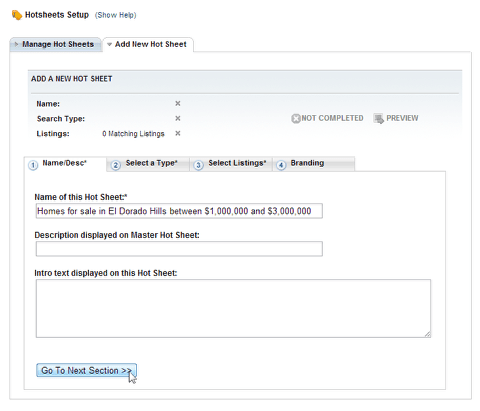Screen dimensions: 480x411
Task: Go to the Branding tab
Action: pos(314,164)
